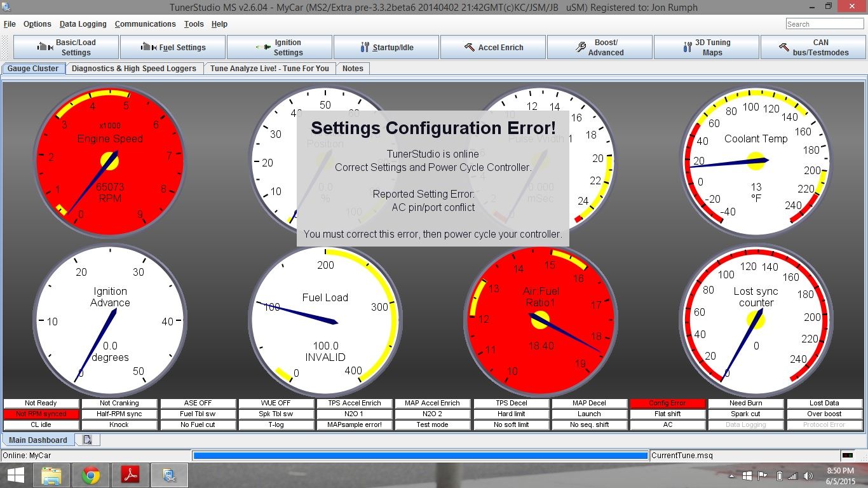Click the Online: MyCar status text
This screenshot has width=868, height=488.
(x=27, y=456)
